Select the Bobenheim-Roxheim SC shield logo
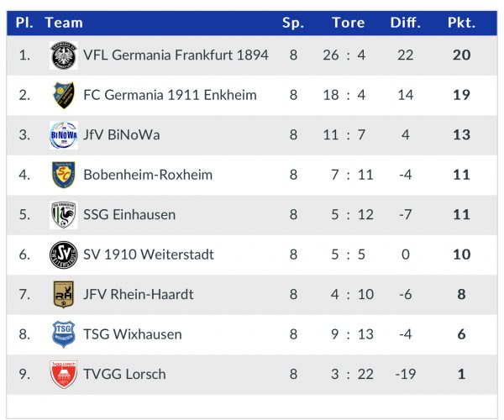Viewport: 504px width, 420px height. tap(64, 175)
